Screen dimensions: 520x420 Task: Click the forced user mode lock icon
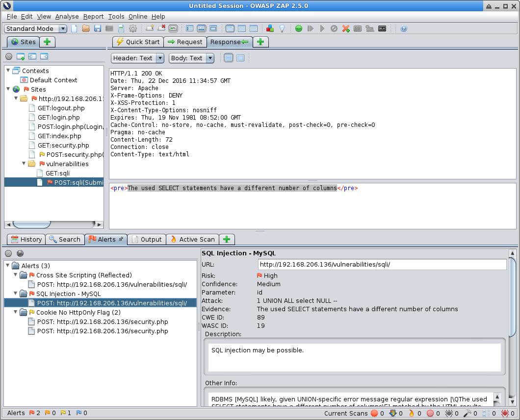(x=369, y=28)
